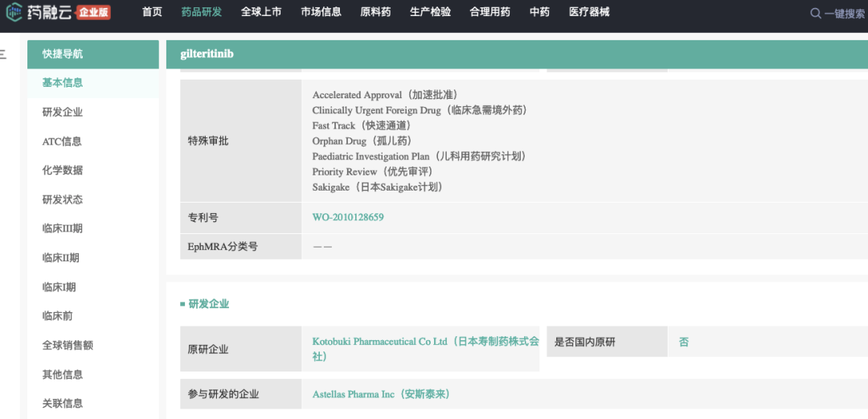
Task: Open Kotobuki Pharmaceutical Co Ltd link
Action: point(425,349)
